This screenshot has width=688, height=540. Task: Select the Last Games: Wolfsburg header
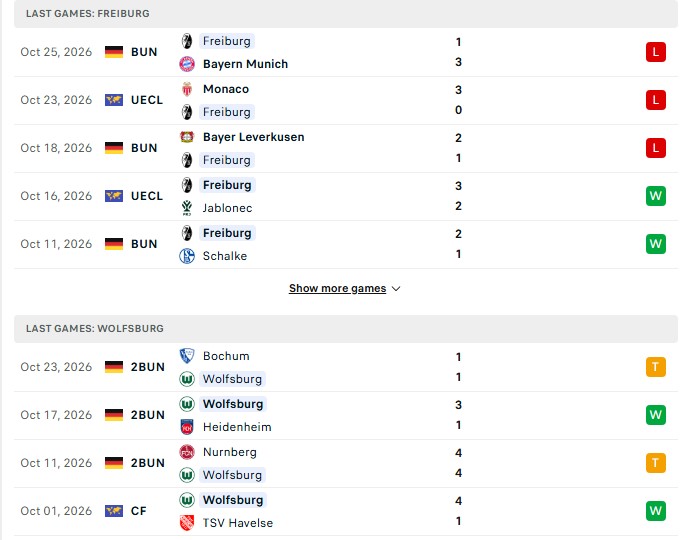(x=346, y=329)
